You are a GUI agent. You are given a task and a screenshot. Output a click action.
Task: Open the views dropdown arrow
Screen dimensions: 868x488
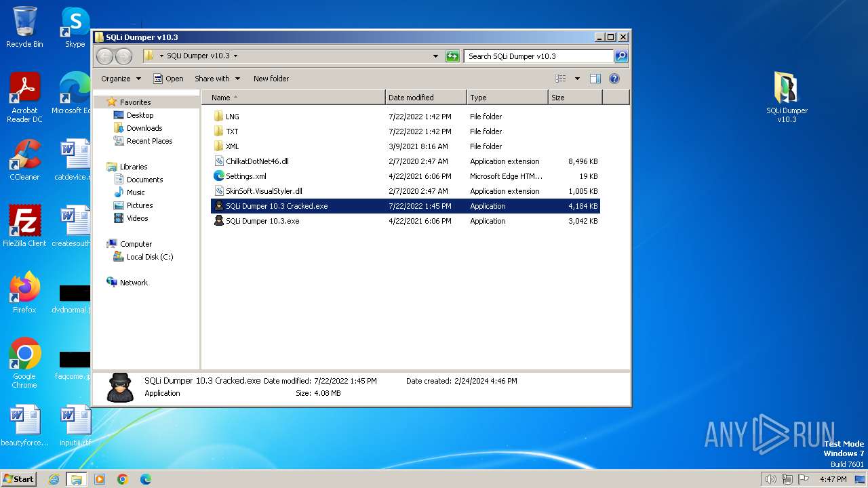577,79
